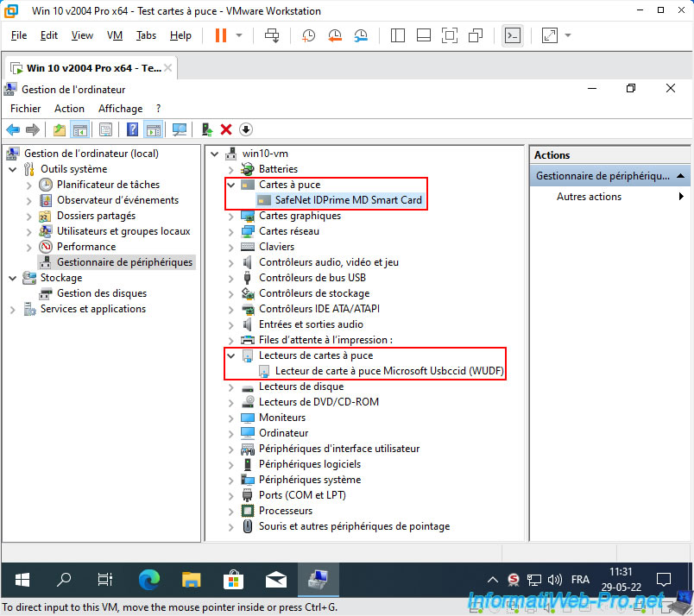This screenshot has height=616, width=694.
Task: Enter VMware full screen mode
Action: pos(450,35)
